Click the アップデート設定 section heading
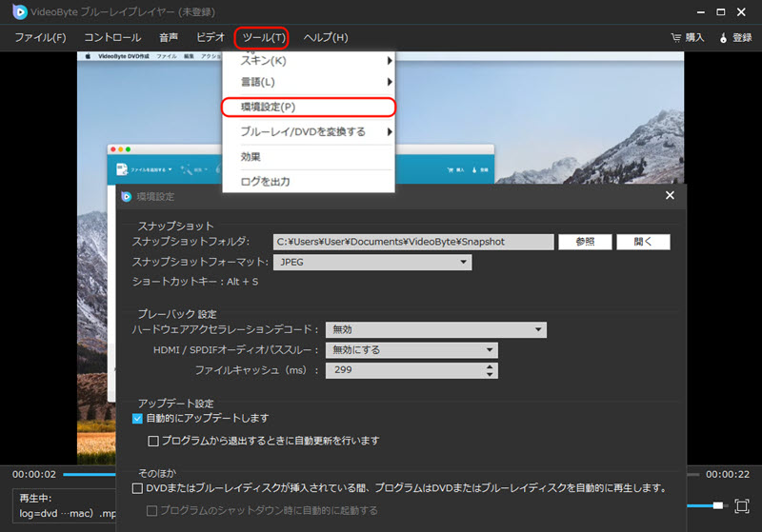This screenshot has height=532, width=762. pos(175,404)
